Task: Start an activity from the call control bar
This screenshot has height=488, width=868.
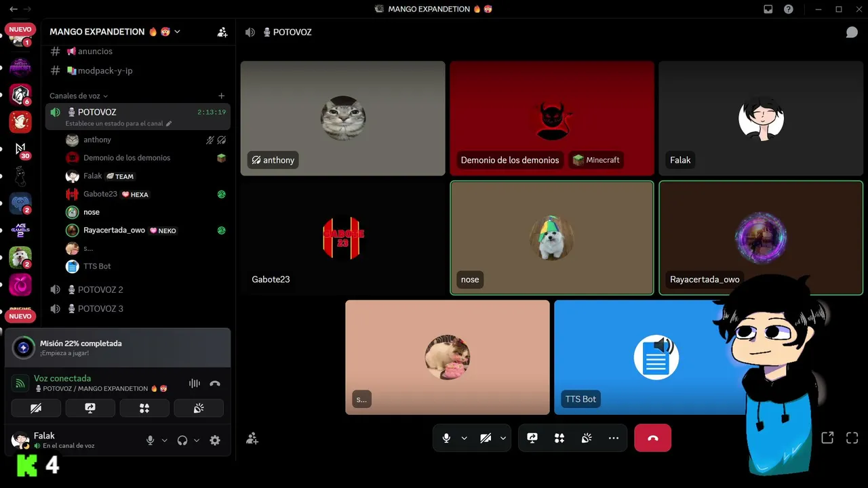Action: 559,439
